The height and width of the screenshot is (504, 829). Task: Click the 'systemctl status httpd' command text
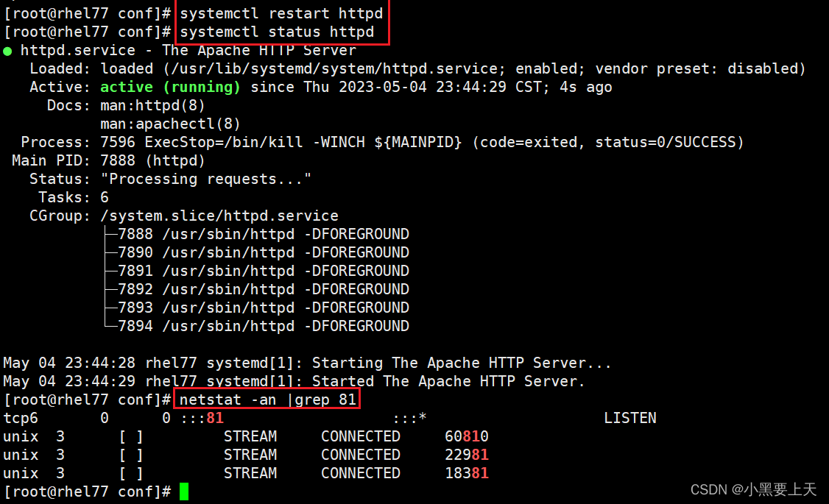[x=277, y=32]
